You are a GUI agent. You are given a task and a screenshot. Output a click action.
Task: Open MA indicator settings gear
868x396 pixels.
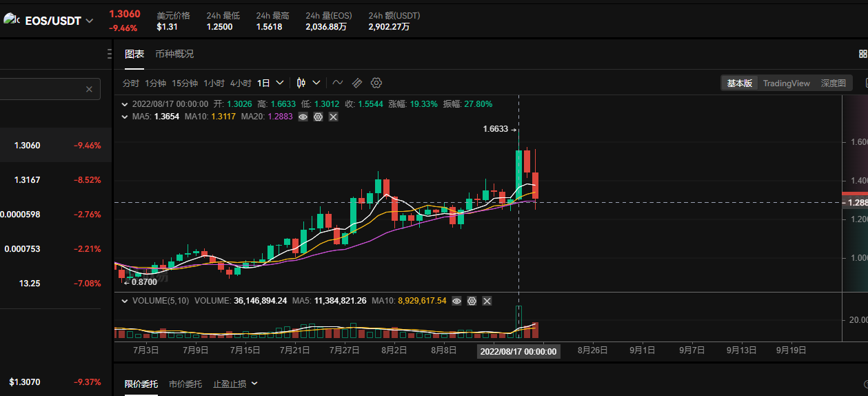coord(319,117)
